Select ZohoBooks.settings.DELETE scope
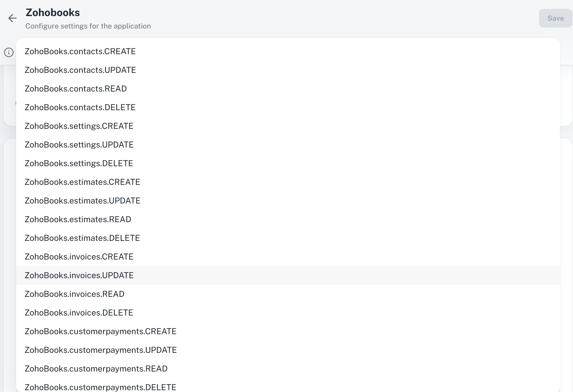This screenshot has width=573, height=392. coord(78,163)
